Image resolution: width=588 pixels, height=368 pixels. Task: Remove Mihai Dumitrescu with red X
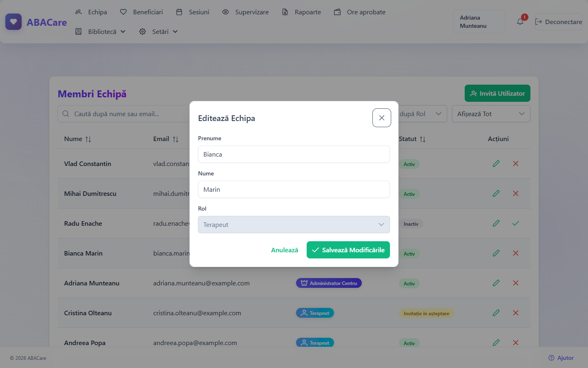click(x=516, y=193)
